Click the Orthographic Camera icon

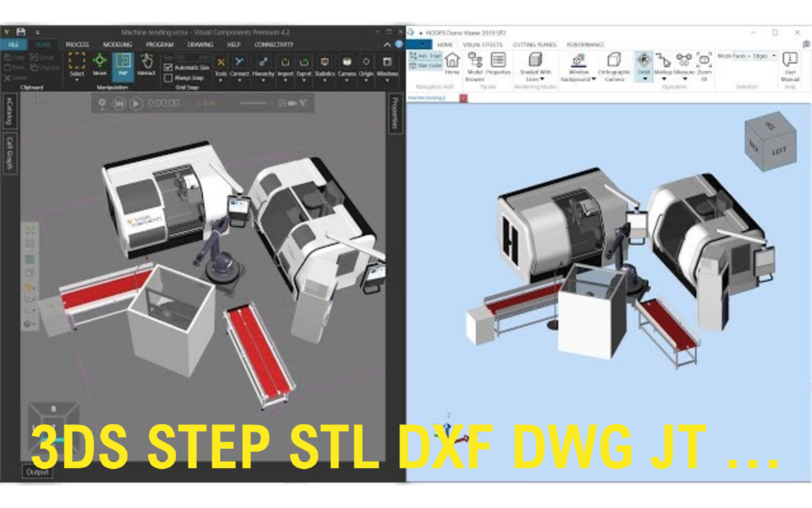click(614, 59)
